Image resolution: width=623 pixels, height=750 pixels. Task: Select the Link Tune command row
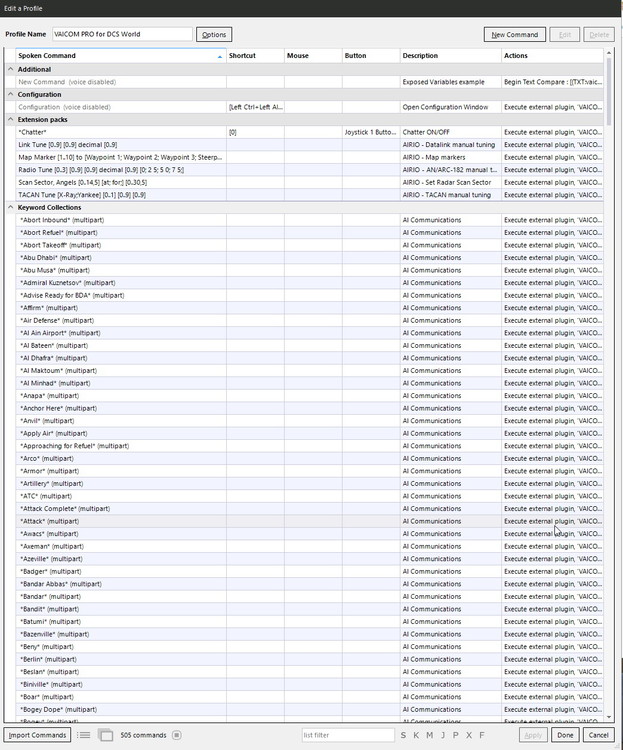coord(310,144)
